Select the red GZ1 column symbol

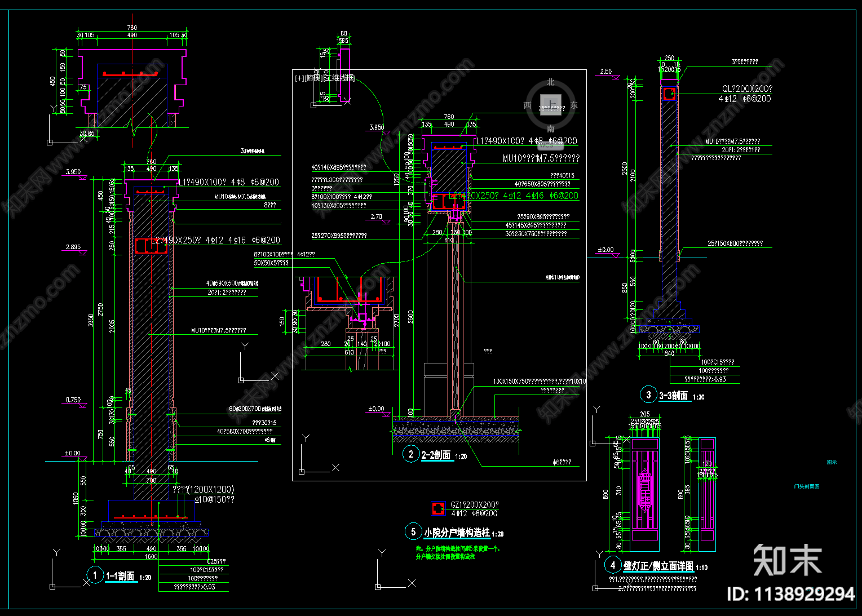click(x=438, y=508)
